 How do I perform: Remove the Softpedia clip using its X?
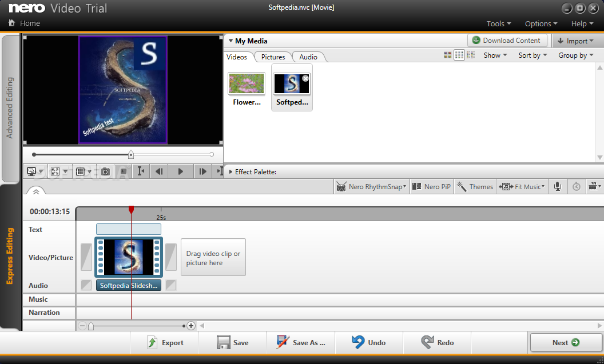click(305, 78)
